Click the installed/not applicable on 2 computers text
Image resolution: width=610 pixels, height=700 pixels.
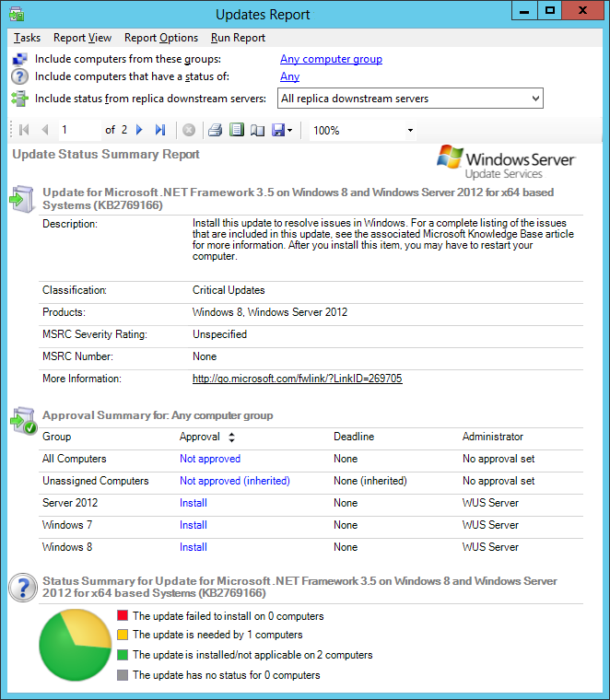tap(252, 655)
